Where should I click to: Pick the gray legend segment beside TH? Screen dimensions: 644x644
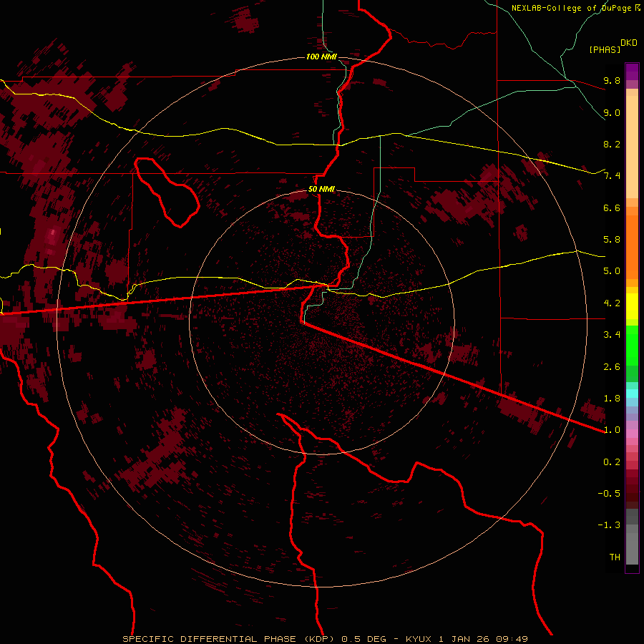[x=632, y=549]
